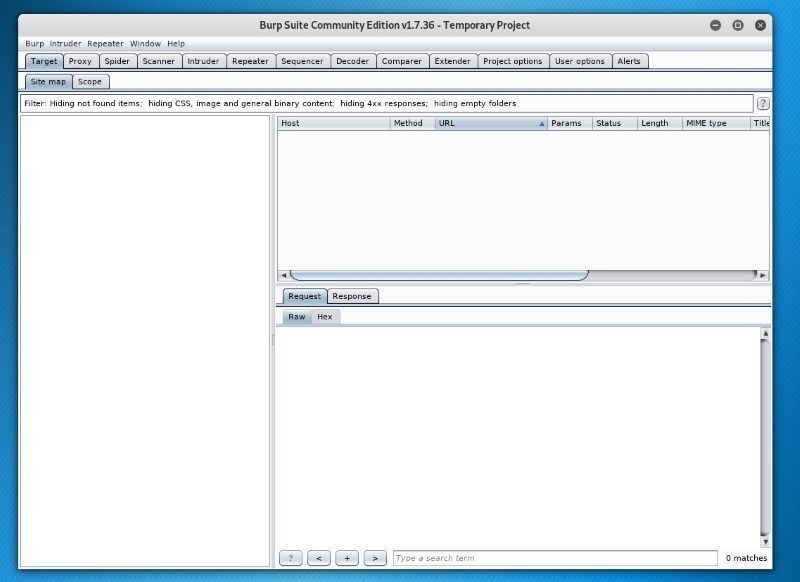
Task: Switch to the Scope sub-tab
Action: (x=90, y=81)
